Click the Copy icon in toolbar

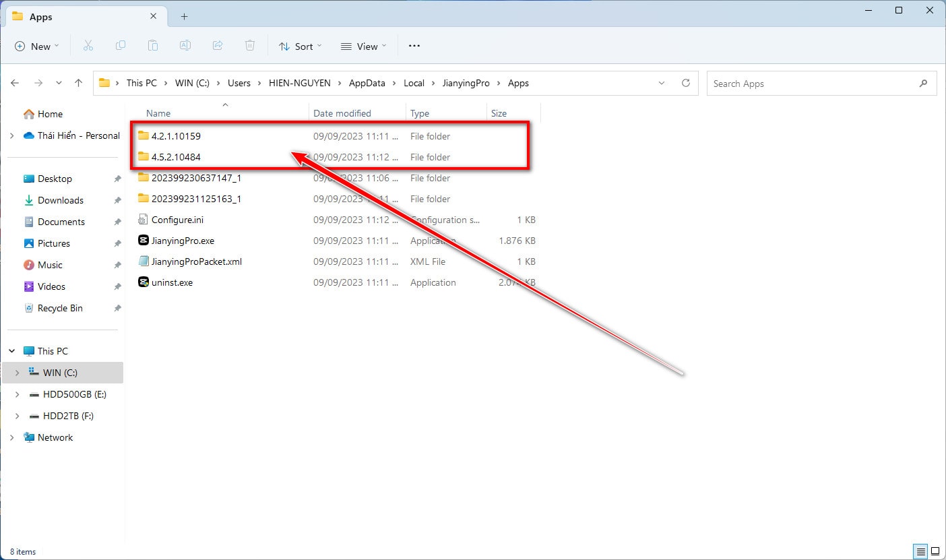point(121,46)
